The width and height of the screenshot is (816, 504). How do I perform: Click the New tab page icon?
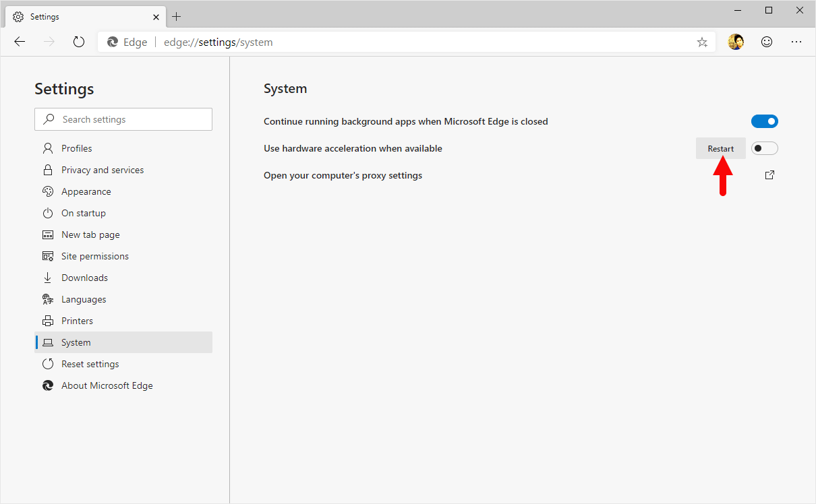point(48,234)
